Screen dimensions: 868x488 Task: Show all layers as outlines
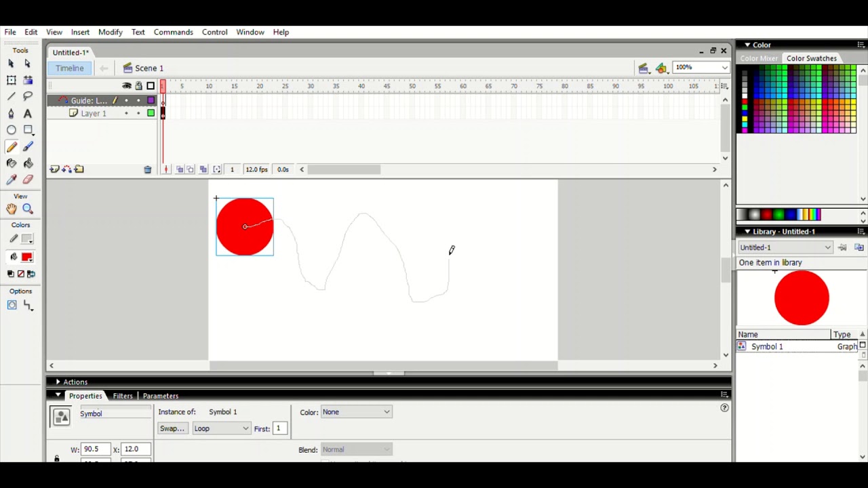point(151,86)
